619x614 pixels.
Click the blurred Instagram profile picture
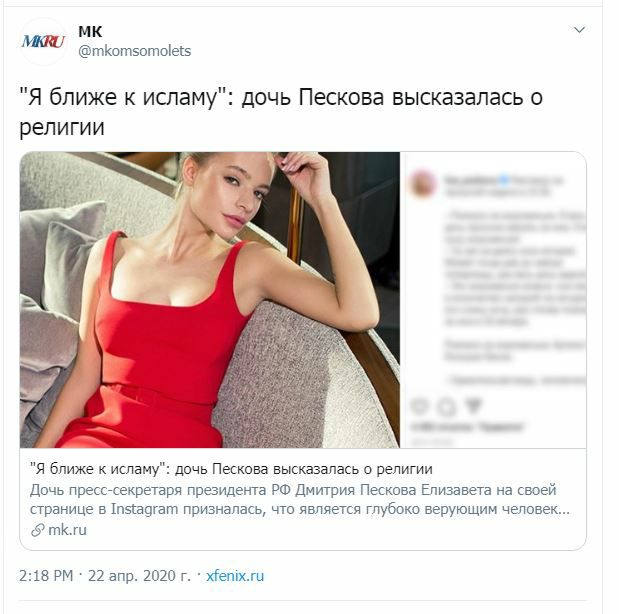424,184
